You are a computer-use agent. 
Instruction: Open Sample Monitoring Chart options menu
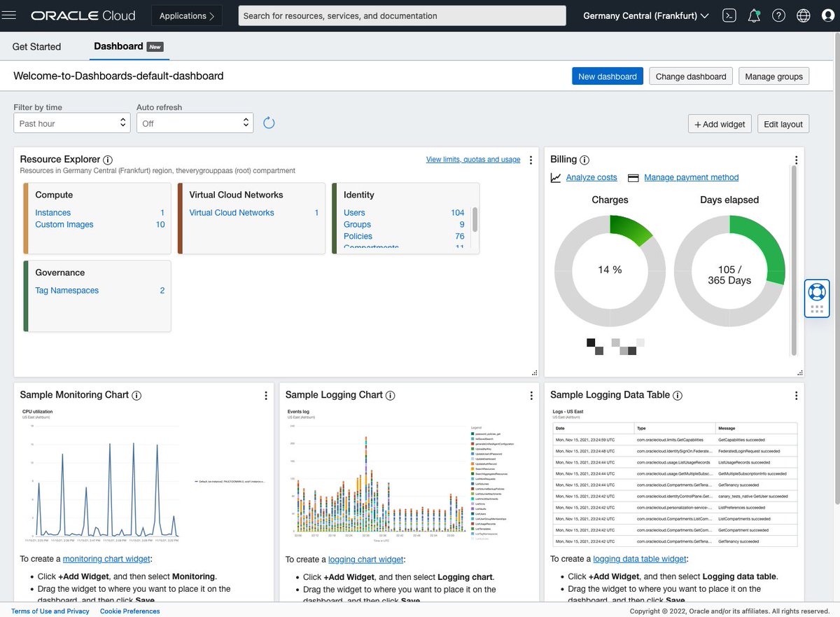pyautogui.click(x=266, y=396)
